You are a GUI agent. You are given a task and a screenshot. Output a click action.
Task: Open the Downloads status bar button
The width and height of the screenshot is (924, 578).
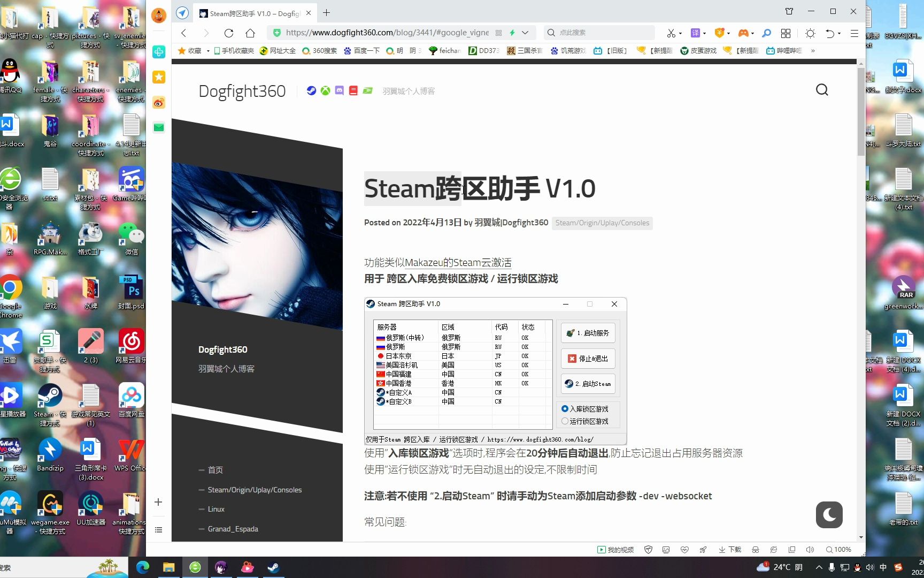tap(730, 550)
